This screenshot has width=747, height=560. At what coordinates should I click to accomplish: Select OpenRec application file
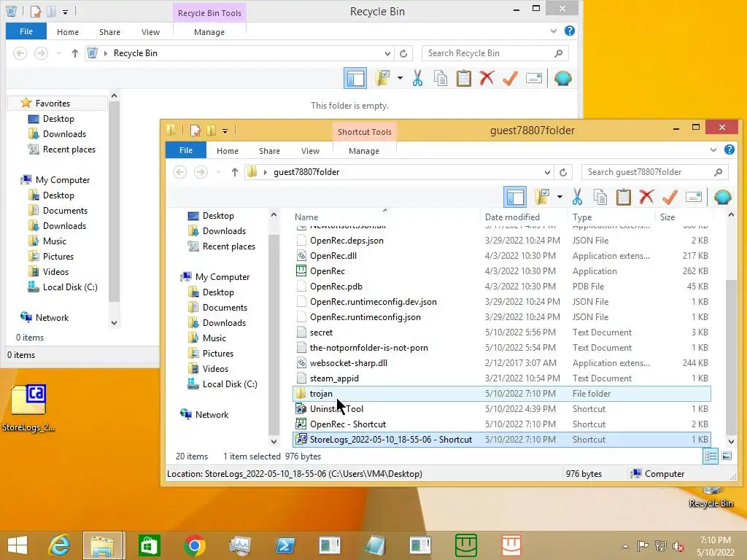(502, 271)
